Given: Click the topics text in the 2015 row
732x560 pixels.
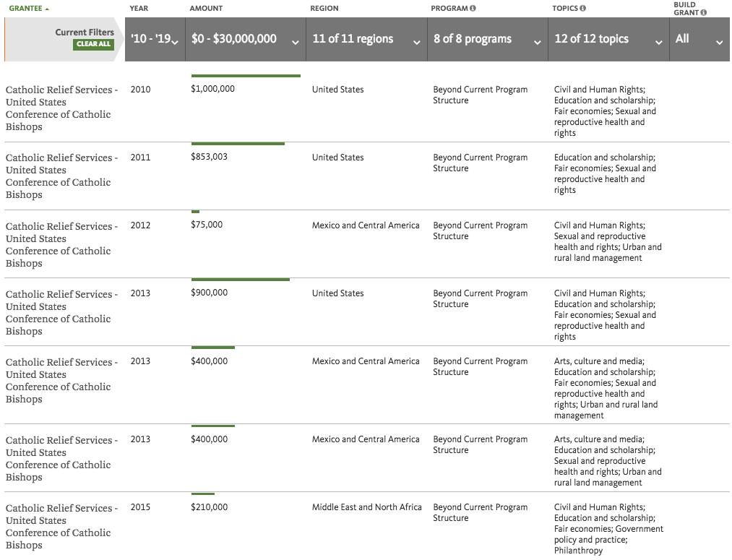Looking at the screenshot, I should click(608, 529).
